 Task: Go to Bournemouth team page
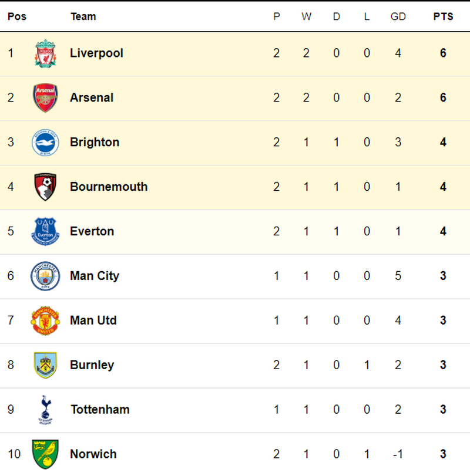[x=109, y=187]
